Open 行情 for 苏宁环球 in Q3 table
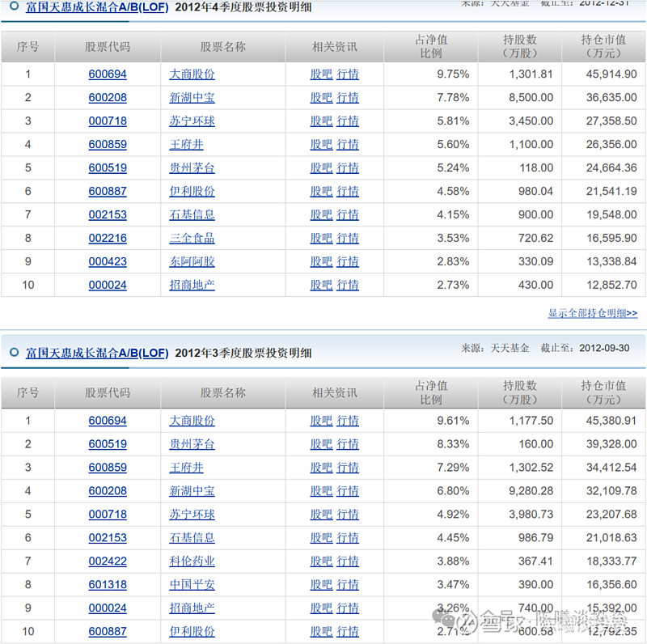Viewport: 647px width, 644px height. pos(348,515)
